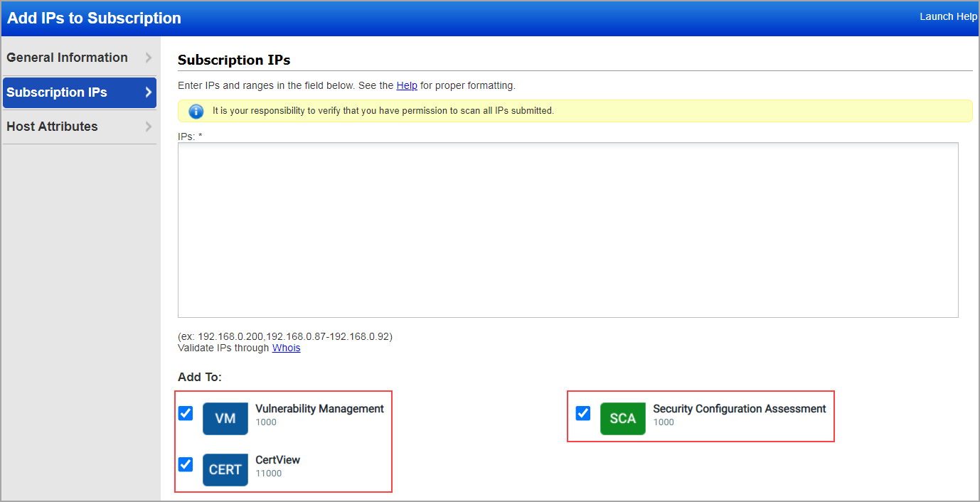
Task: Uncheck the Vulnerability Management checkbox
Action: click(186, 413)
